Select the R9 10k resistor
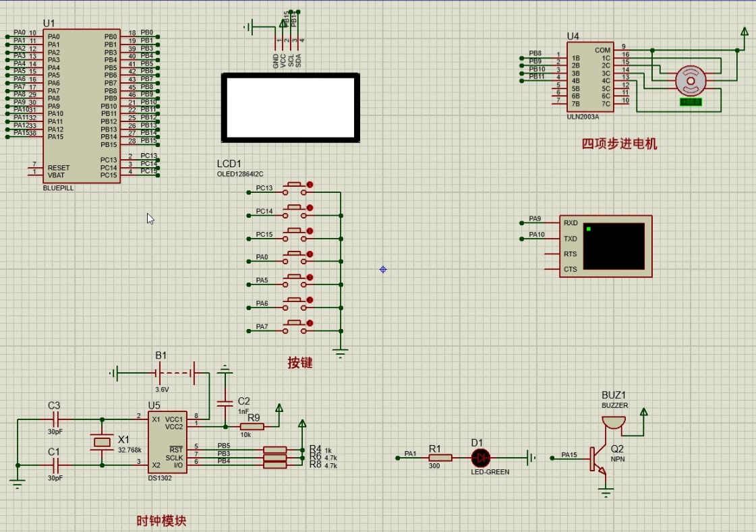The height and width of the screenshot is (532, 756). tap(252, 426)
